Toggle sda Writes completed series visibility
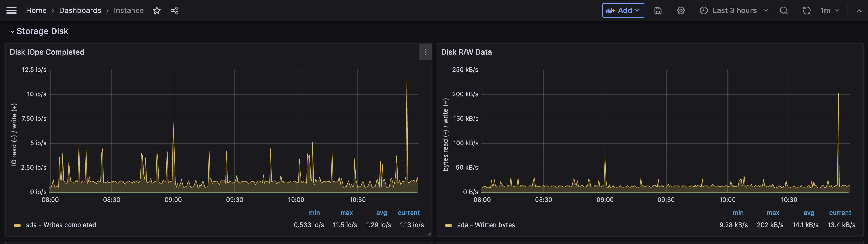 click(61, 225)
